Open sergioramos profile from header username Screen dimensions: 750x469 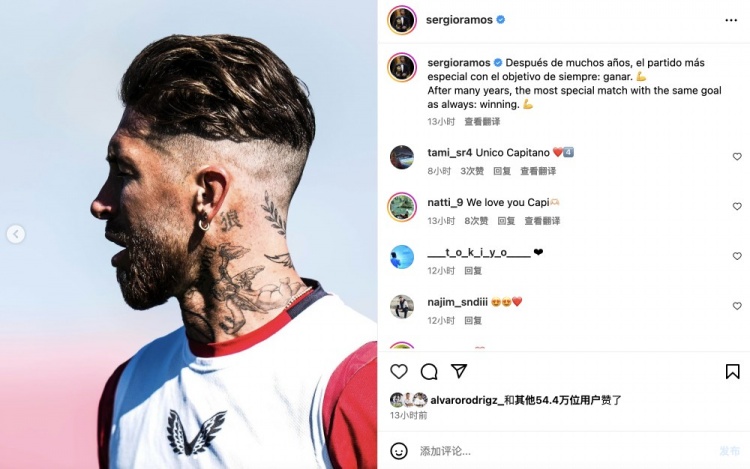pyautogui.click(x=459, y=20)
